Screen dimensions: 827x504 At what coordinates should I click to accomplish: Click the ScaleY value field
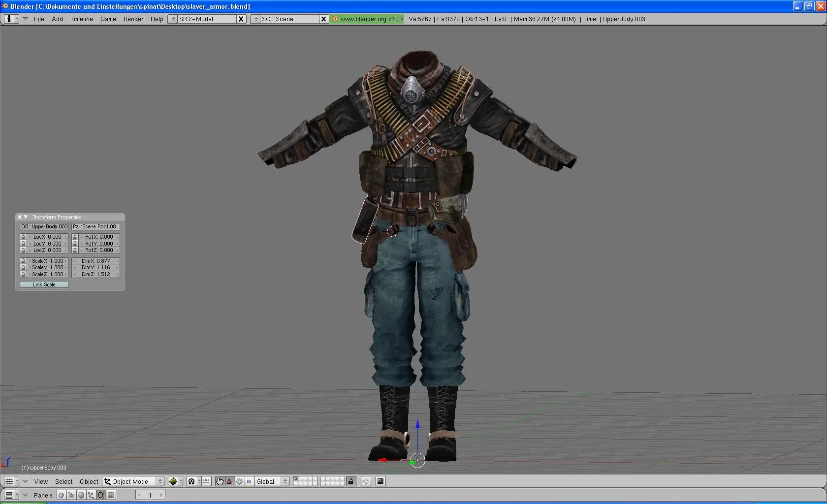(48, 267)
